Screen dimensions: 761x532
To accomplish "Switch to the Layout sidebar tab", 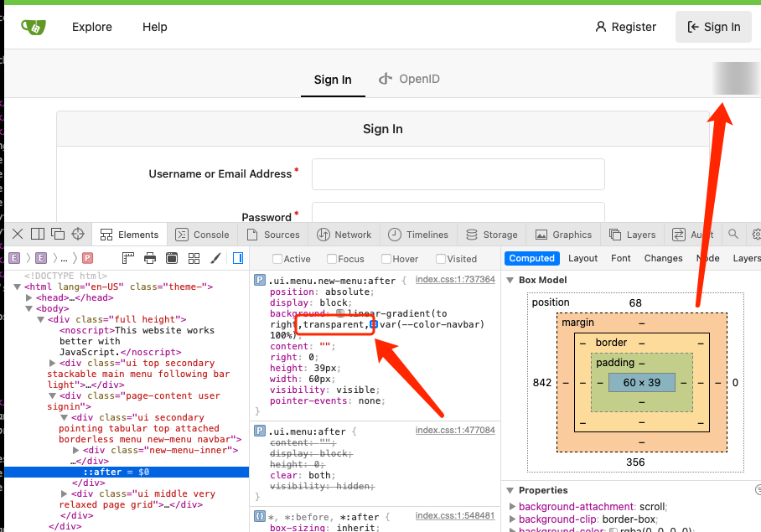I will click(x=582, y=259).
